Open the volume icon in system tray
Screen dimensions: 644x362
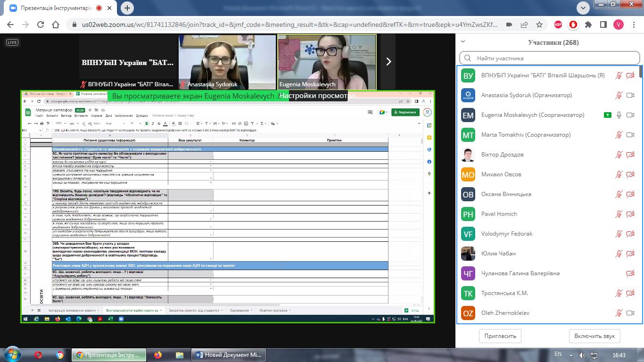583,355
